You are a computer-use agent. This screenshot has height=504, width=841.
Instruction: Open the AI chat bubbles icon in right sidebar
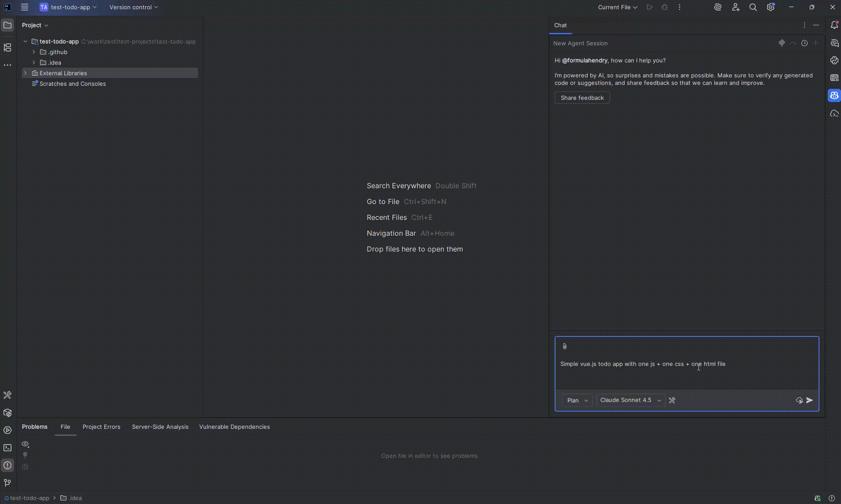coord(834,43)
